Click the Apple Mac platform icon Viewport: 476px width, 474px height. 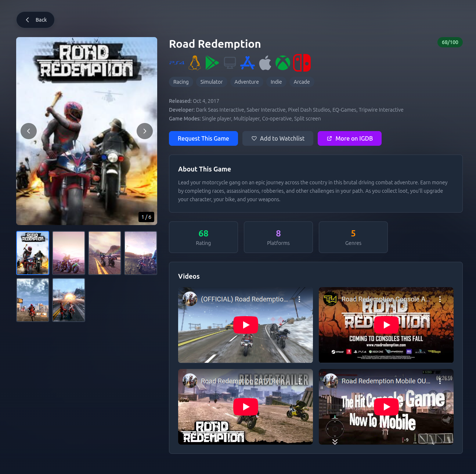click(265, 63)
